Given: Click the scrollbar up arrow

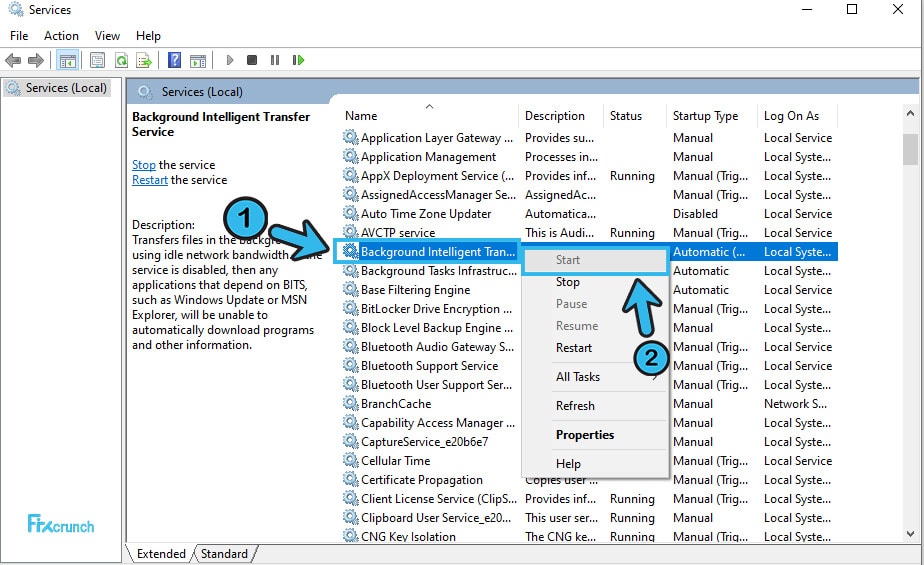Looking at the screenshot, I should [910, 113].
